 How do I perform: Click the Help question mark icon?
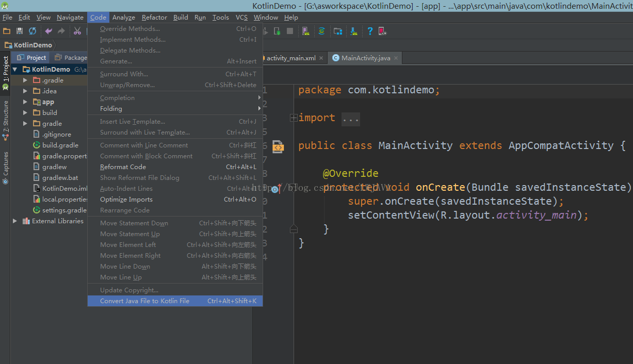point(370,31)
